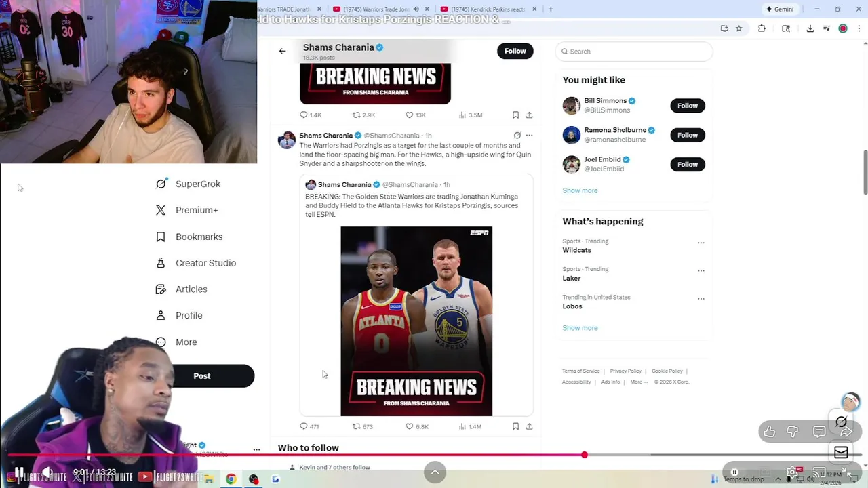Open the Kuminga and Porzingis breaking news image
This screenshot has height=488, width=868.
[x=416, y=321]
